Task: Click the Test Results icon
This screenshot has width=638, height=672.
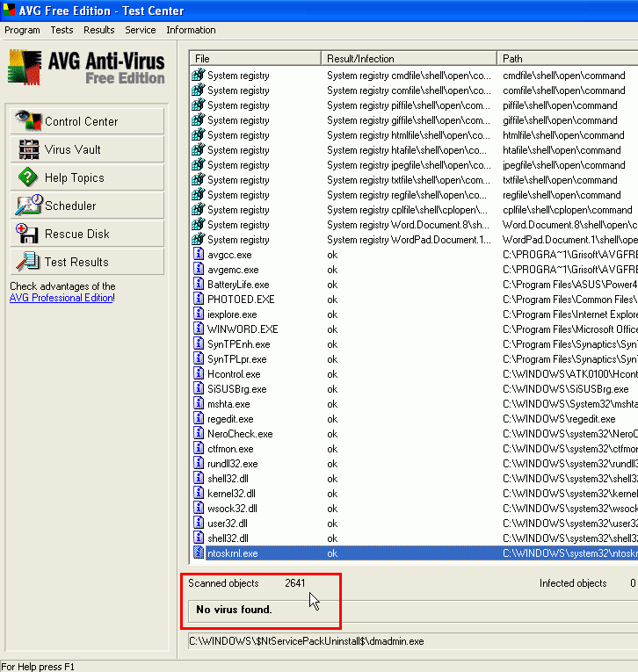Action: (x=28, y=262)
